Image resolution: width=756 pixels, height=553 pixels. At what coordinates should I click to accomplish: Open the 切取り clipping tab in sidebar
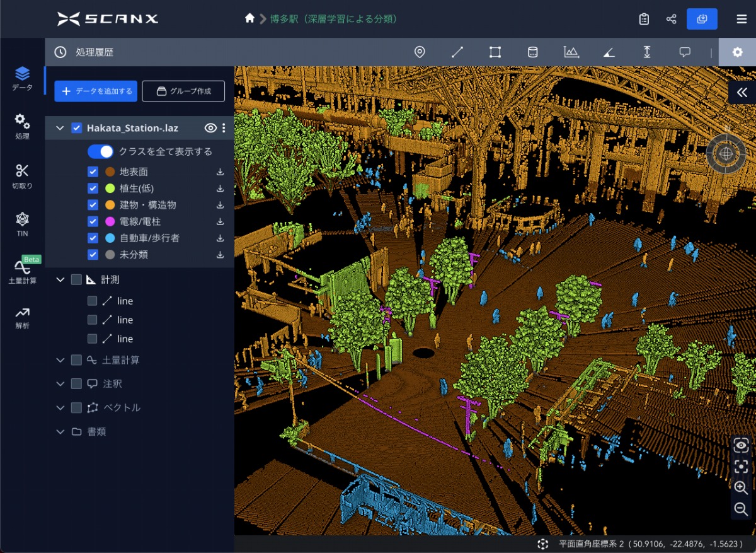[22, 177]
